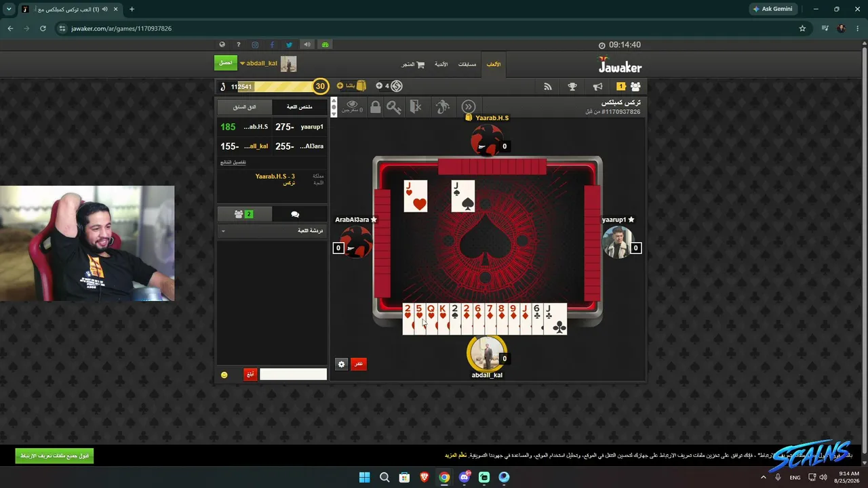The width and height of the screenshot is (868, 488).
Task: Bookmark this page with the star icon
Action: pos(802,28)
